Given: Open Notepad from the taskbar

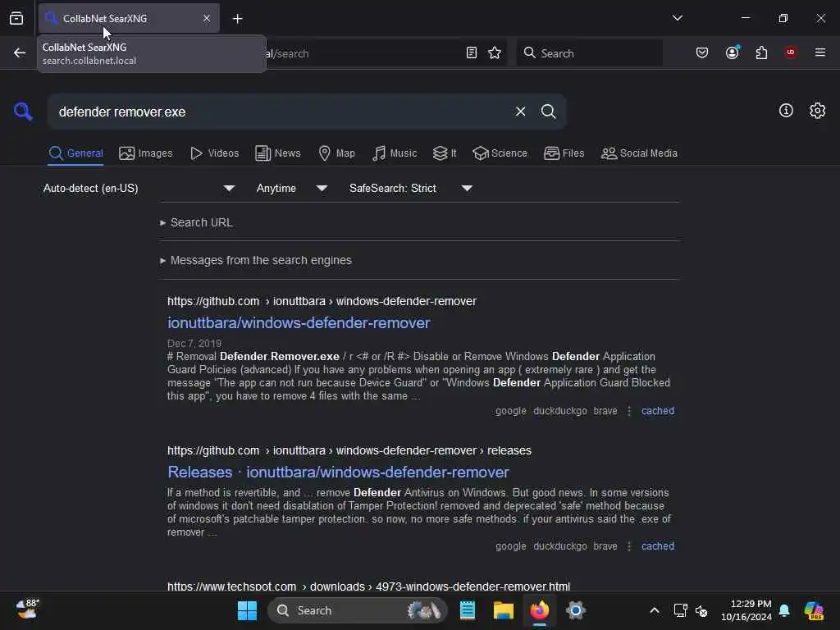Looking at the screenshot, I should point(467,610).
